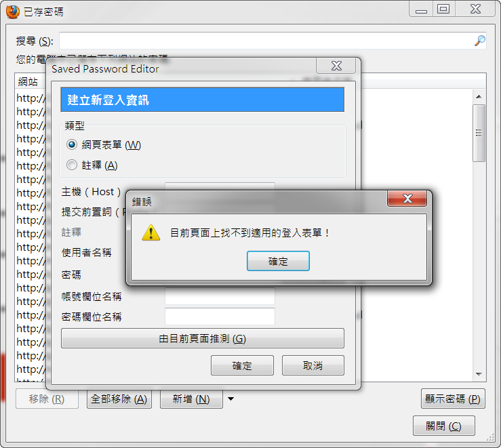The height and width of the screenshot is (448, 501).
Task: Click the scrollbar up arrow
Action: (x=479, y=97)
